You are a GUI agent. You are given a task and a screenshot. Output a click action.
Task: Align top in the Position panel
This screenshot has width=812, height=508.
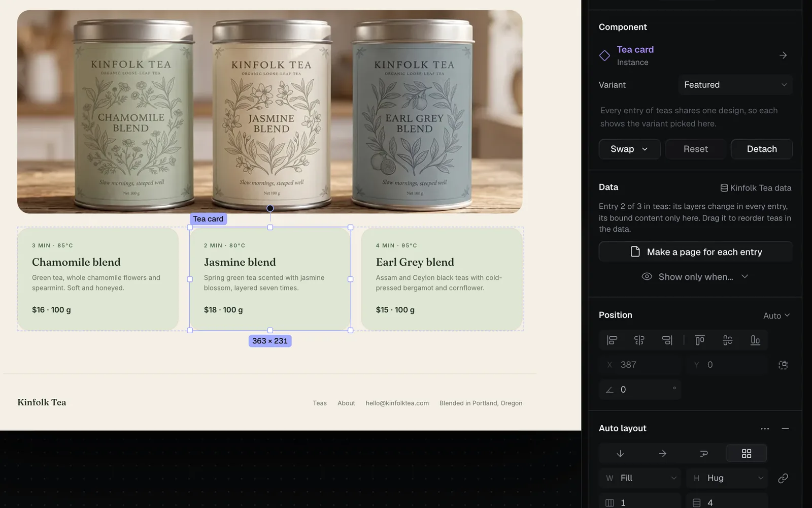pos(700,340)
